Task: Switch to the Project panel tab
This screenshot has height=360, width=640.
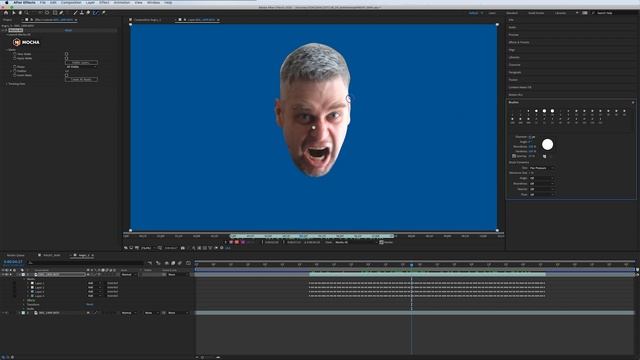Action: pyautogui.click(x=8, y=20)
